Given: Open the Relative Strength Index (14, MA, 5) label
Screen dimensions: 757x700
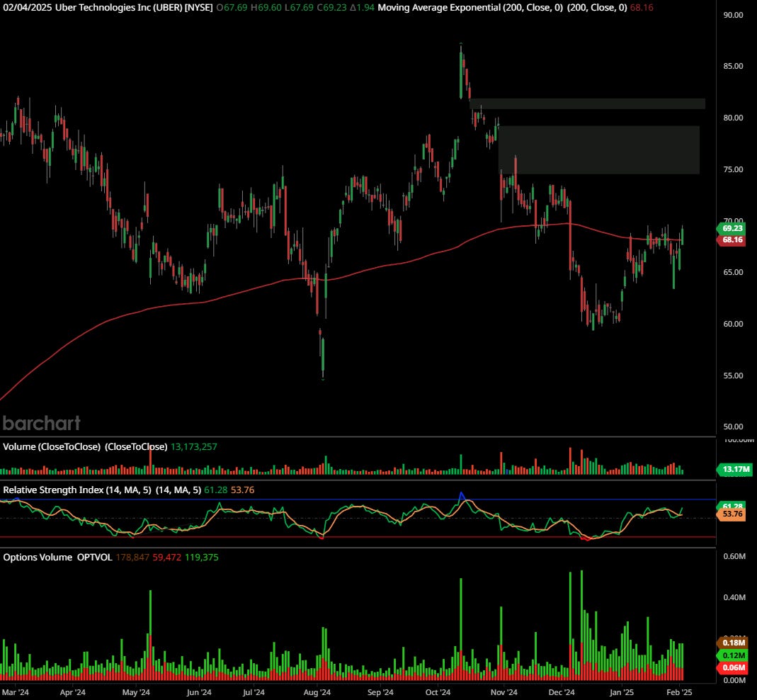Looking at the screenshot, I should pyautogui.click(x=101, y=490).
